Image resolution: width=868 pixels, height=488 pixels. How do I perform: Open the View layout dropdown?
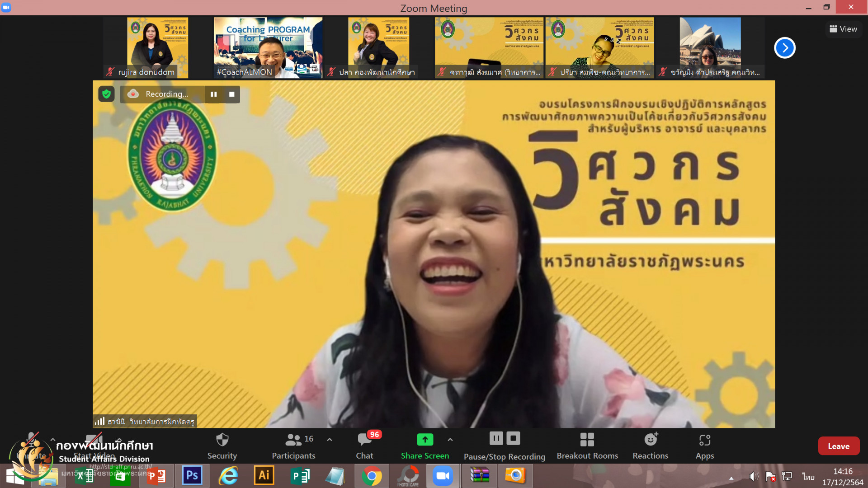tap(843, 29)
